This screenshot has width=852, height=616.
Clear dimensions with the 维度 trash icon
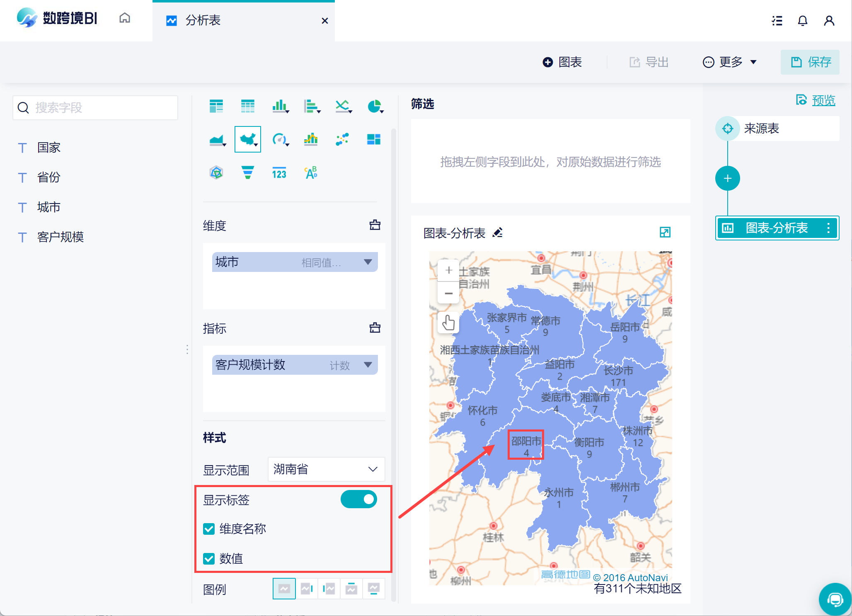pos(375,225)
